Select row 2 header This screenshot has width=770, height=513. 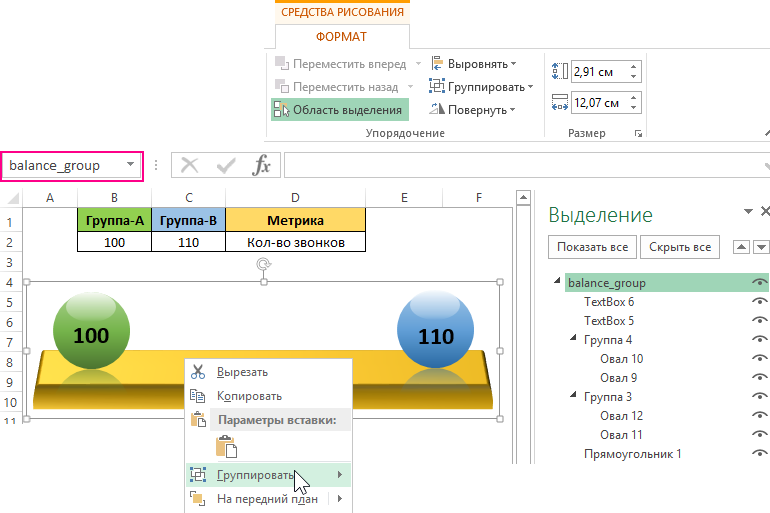pos(10,243)
